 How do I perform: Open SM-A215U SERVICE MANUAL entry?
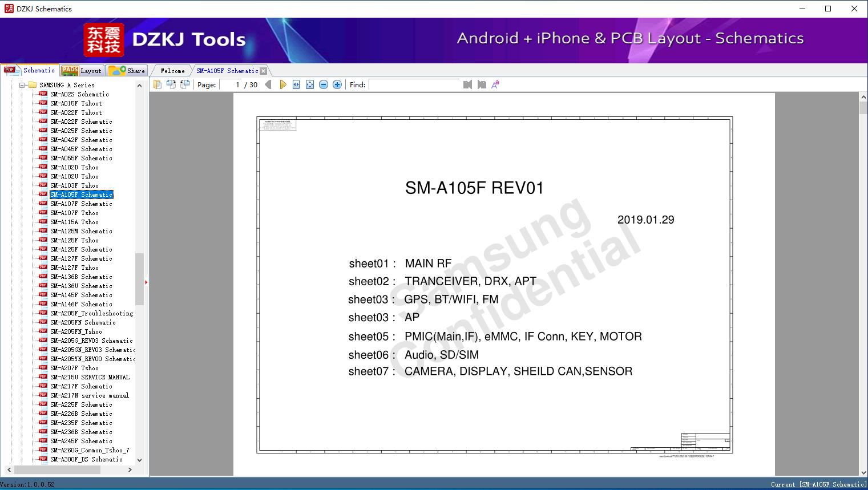click(x=90, y=377)
